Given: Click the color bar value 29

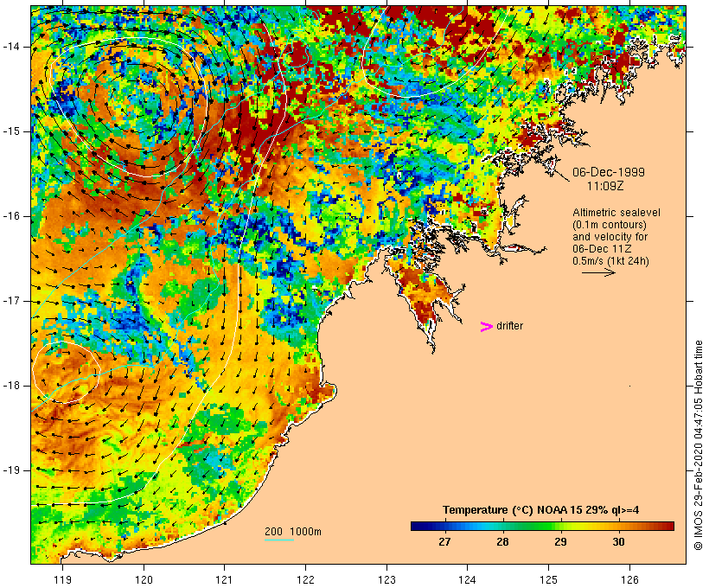Looking at the screenshot, I should [x=560, y=541].
